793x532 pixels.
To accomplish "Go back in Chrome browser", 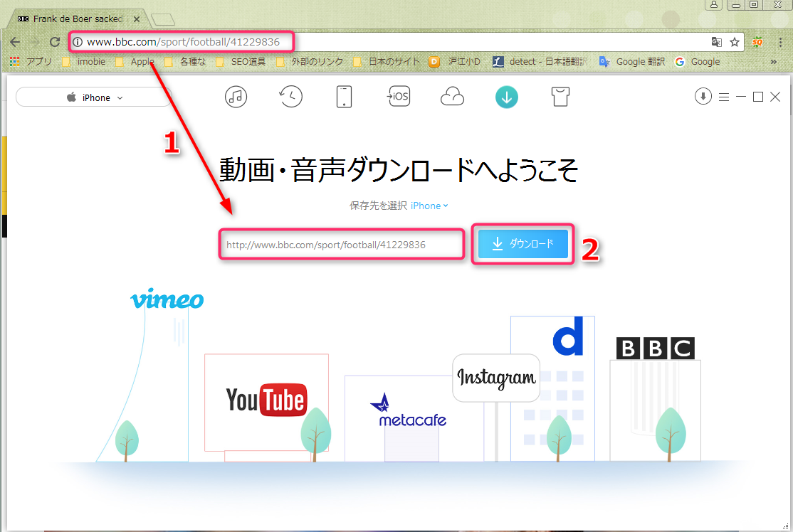I will (15, 42).
